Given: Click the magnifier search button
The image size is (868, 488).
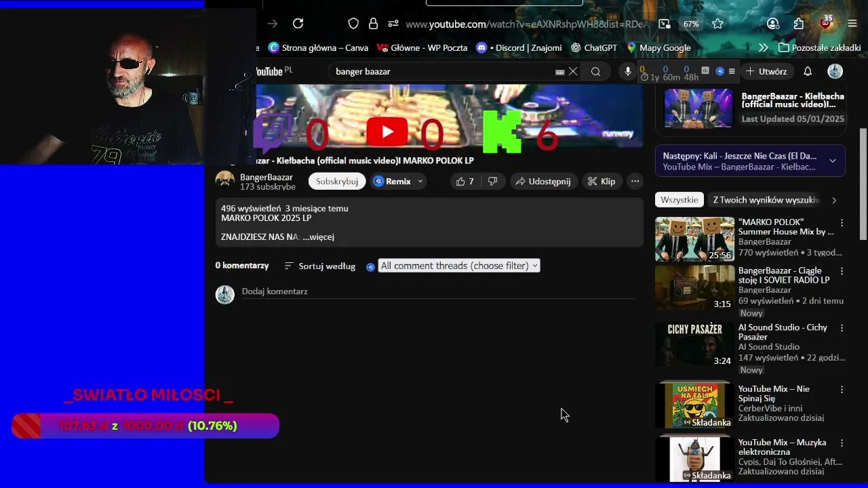Looking at the screenshot, I should (595, 71).
